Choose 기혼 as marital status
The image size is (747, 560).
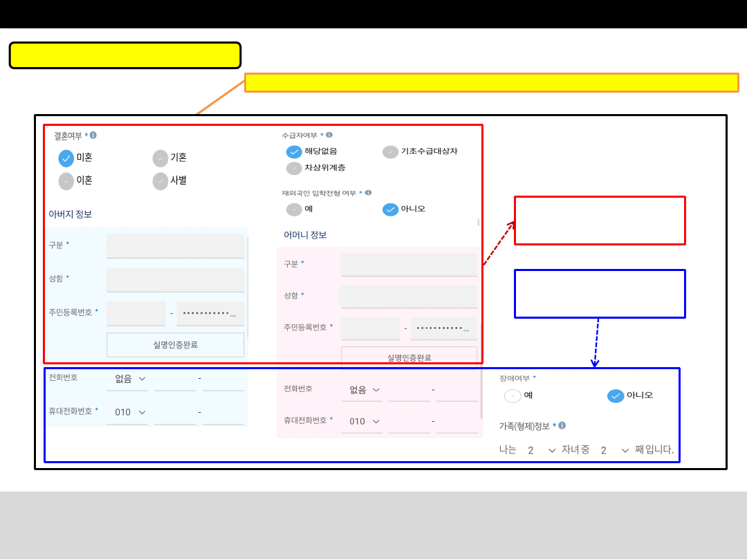(160, 158)
